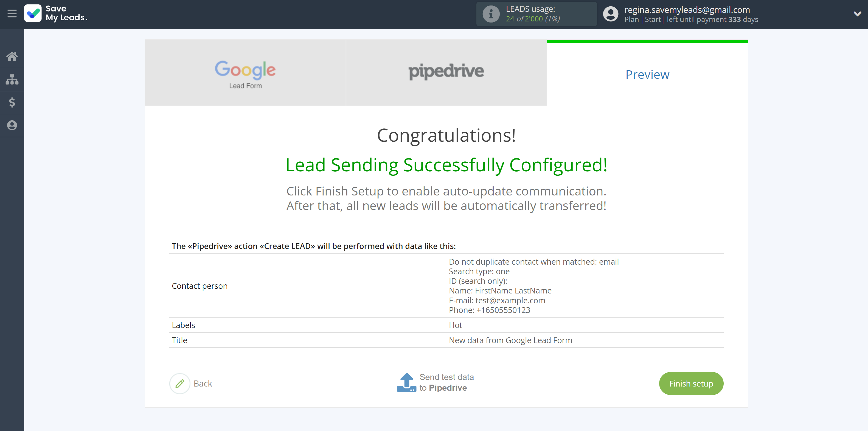Select the Pipedrive tab

446,72
